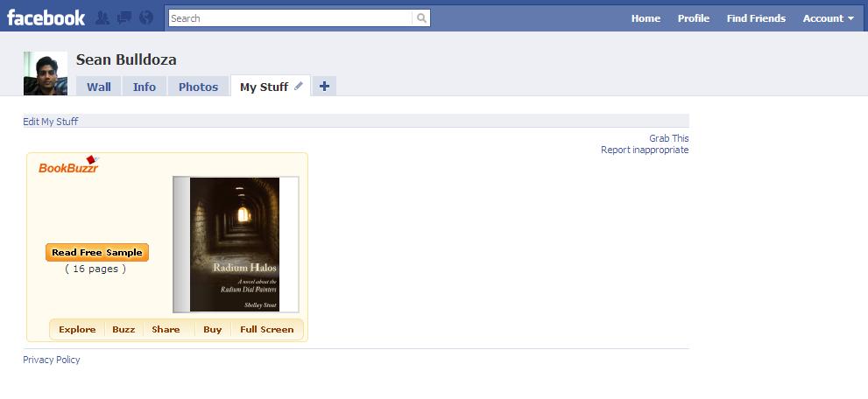Image resolution: width=868 pixels, height=399 pixels.
Task: Expand the Account dropdown menu
Action: (829, 18)
